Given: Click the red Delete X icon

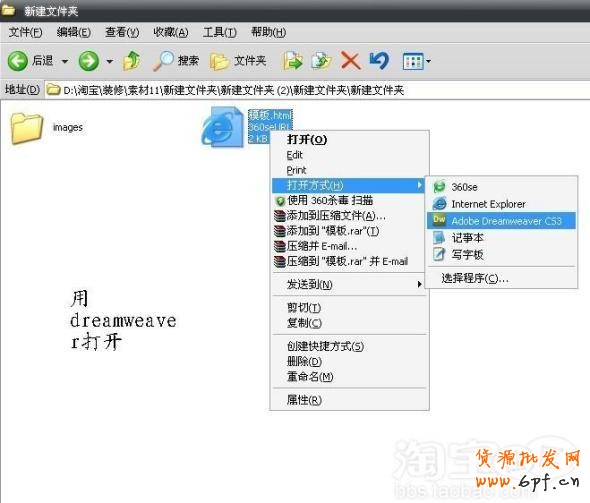Looking at the screenshot, I should pyautogui.click(x=350, y=61).
